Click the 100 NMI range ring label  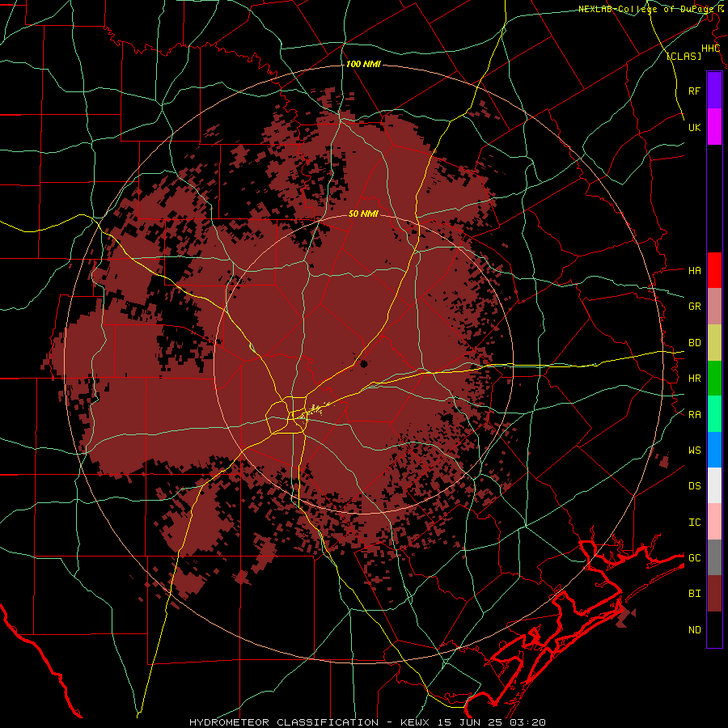click(x=363, y=64)
